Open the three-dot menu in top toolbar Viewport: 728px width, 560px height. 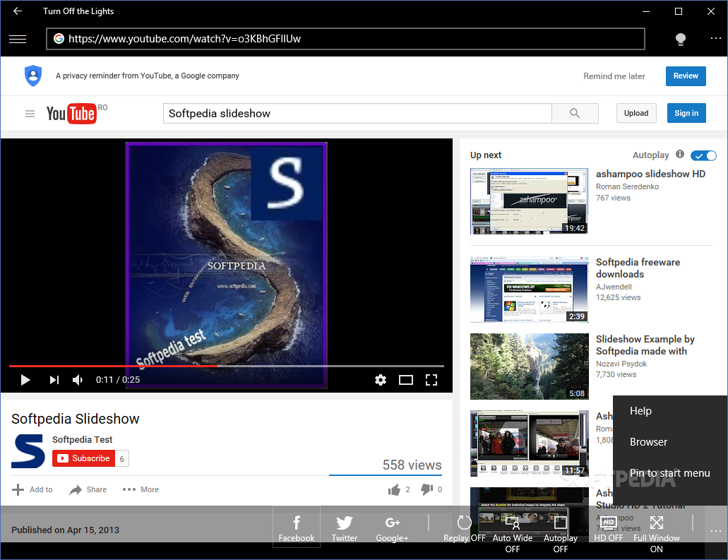coord(715,38)
